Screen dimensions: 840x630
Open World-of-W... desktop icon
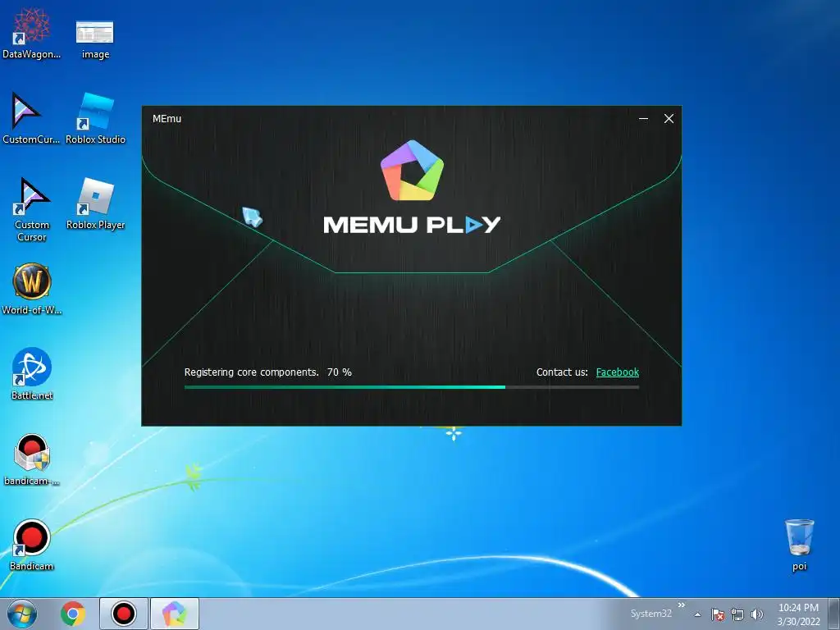click(32, 289)
